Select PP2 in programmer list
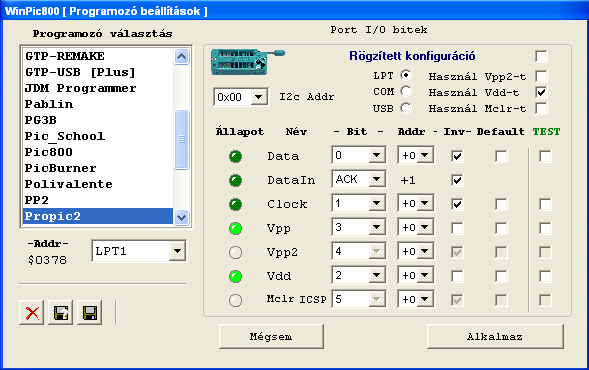 coord(98,200)
